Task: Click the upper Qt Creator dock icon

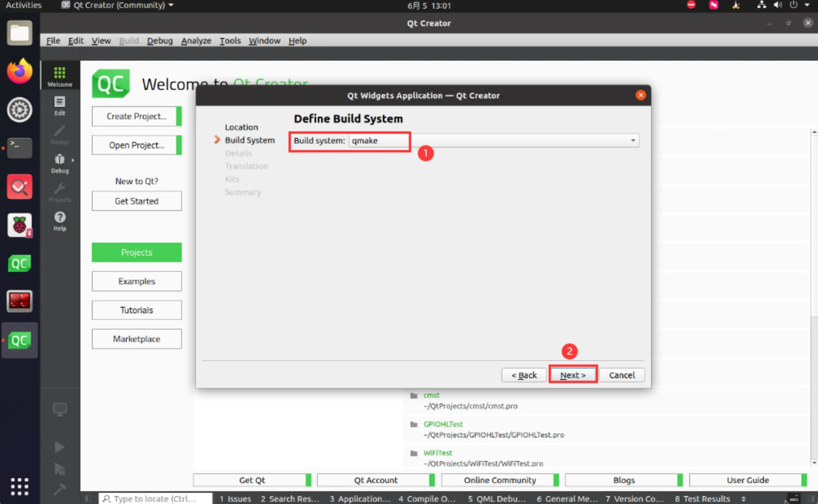Action: 19,264
